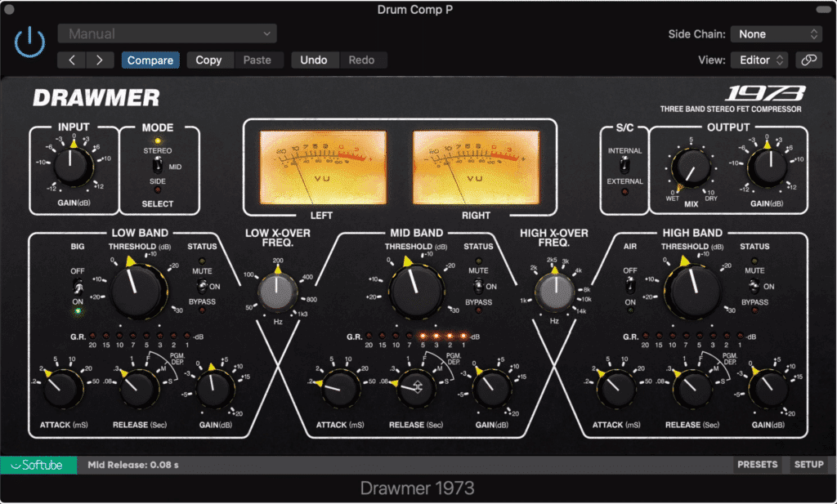Go to the previous preset arrow
Viewport: 837px width, 504px height.
(72, 60)
